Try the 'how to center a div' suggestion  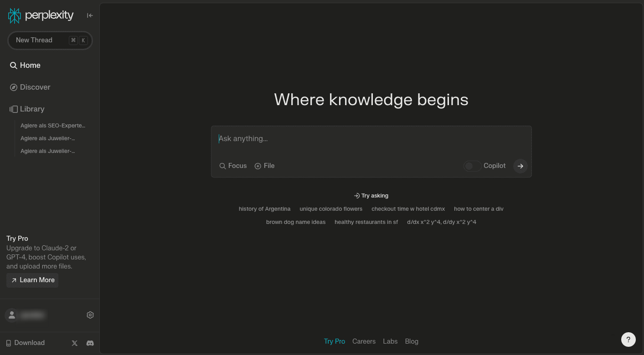(x=479, y=209)
